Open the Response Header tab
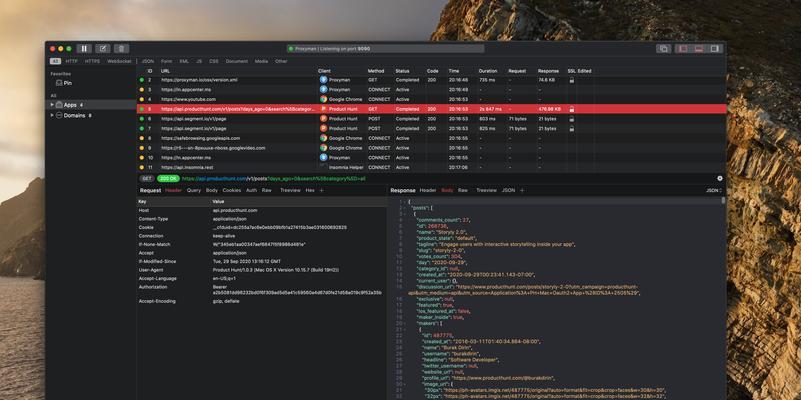 click(x=428, y=190)
